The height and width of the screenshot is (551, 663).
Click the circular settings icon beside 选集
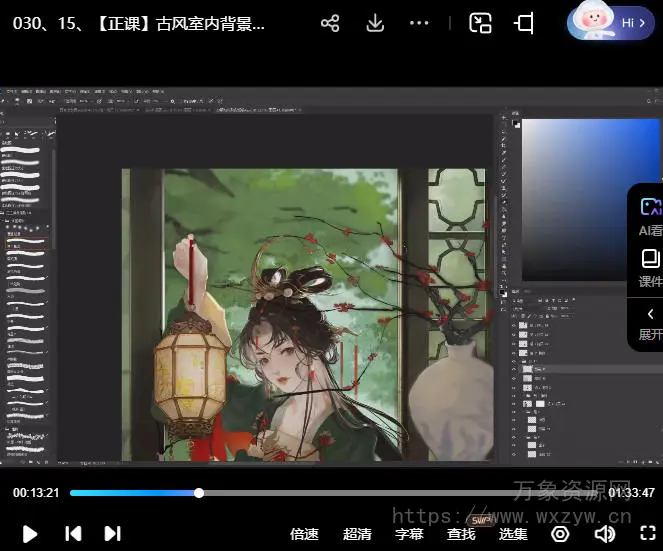tap(560, 534)
